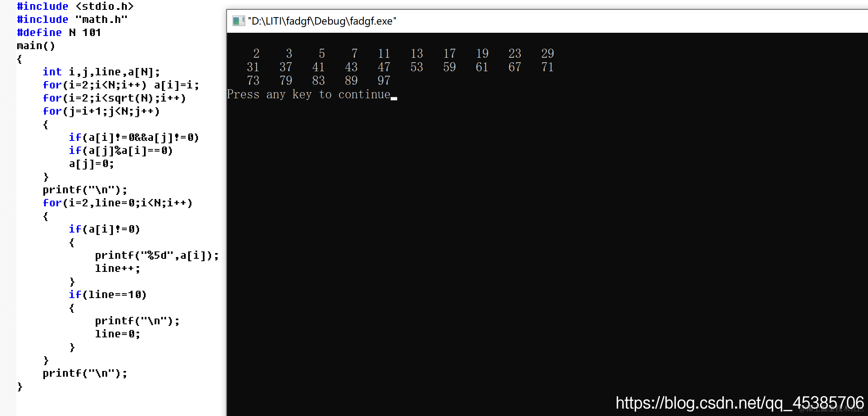Click the a[j]=0; statement

click(x=91, y=164)
